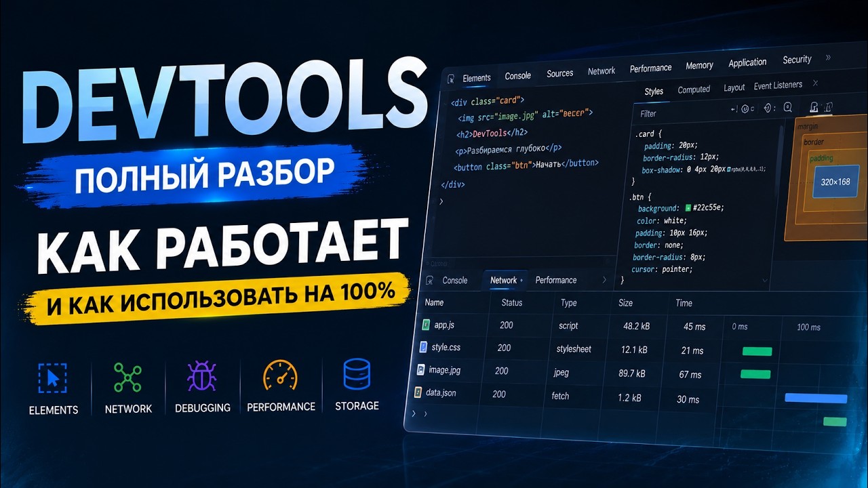Expand chevron right of drawer Performance tab
This screenshot has height=488, width=868.
point(604,280)
